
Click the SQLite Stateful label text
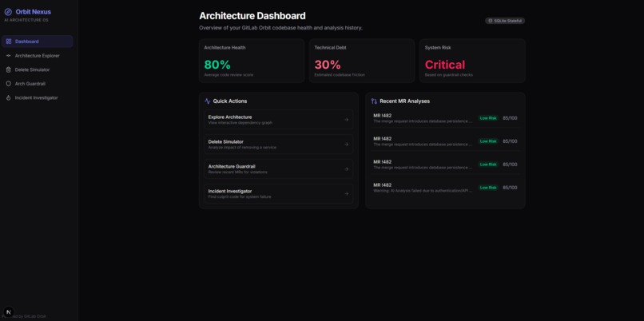[507, 21]
